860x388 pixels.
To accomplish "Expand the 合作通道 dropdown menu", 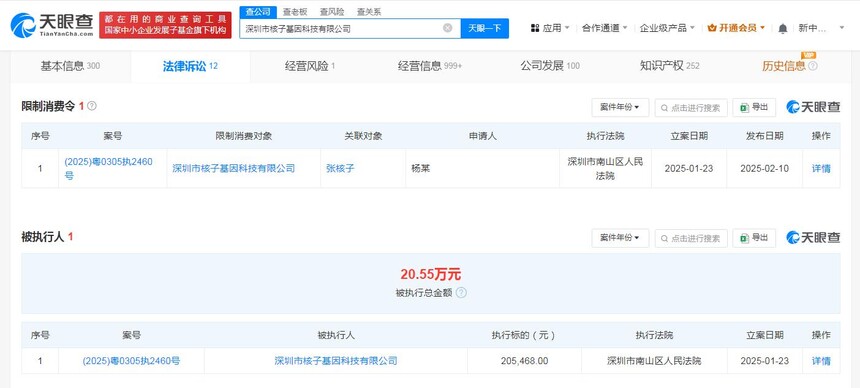I will (x=604, y=28).
